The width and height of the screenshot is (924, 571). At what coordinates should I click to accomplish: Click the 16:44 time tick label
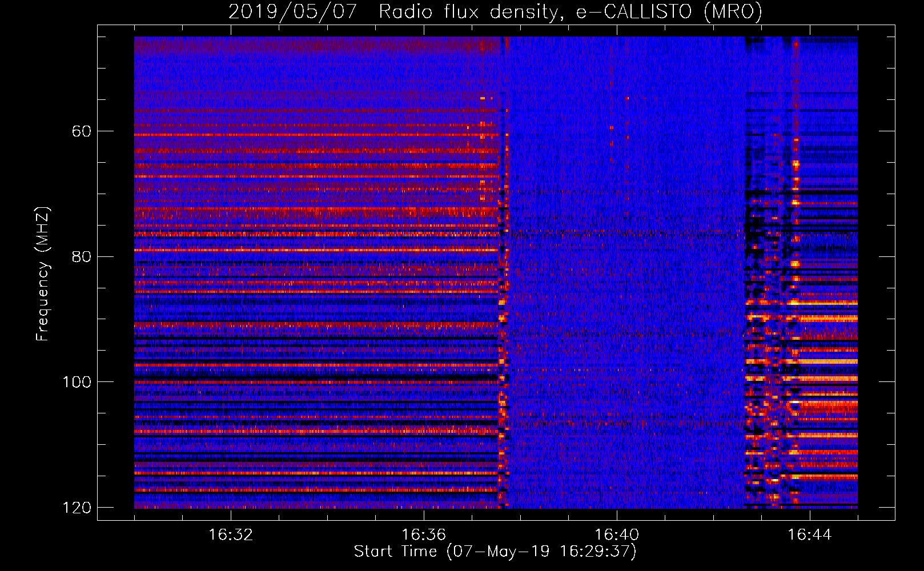pos(810,535)
